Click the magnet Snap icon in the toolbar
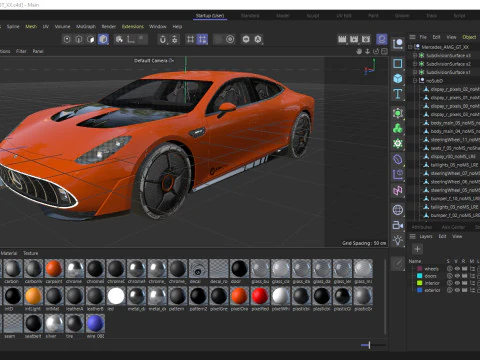This screenshot has height=360, width=480. tap(163, 39)
